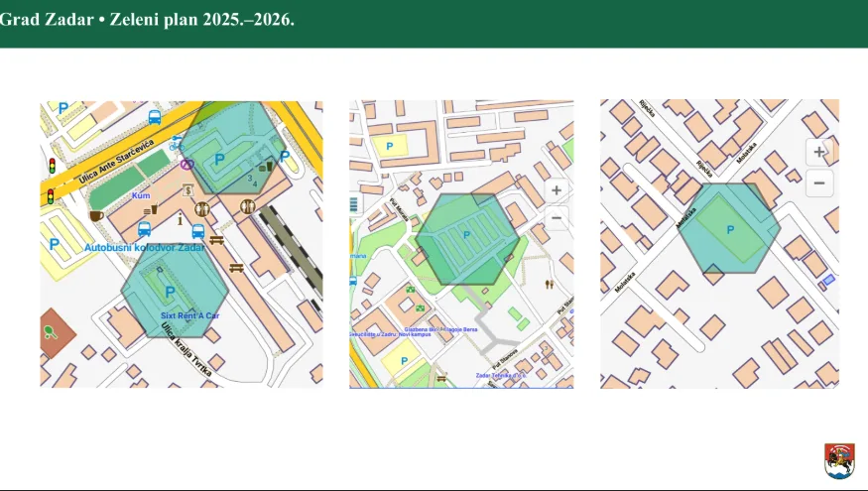Click the 'Autobusni kolodvor Zadar' label
Image resolution: width=868 pixels, height=491 pixels.
pos(144,247)
